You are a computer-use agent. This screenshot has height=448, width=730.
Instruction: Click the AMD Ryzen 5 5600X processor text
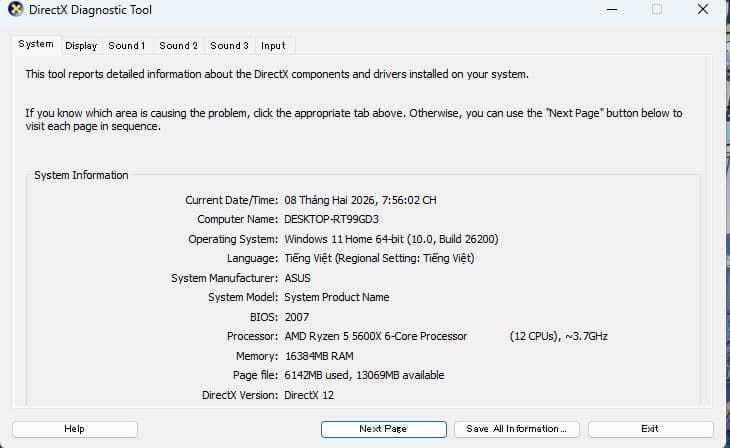(x=375, y=336)
